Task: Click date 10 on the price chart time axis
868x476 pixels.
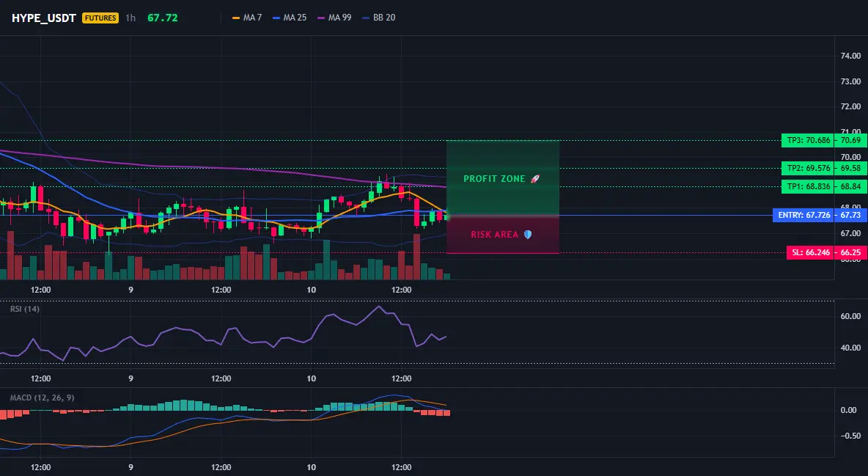Action: [x=311, y=290]
